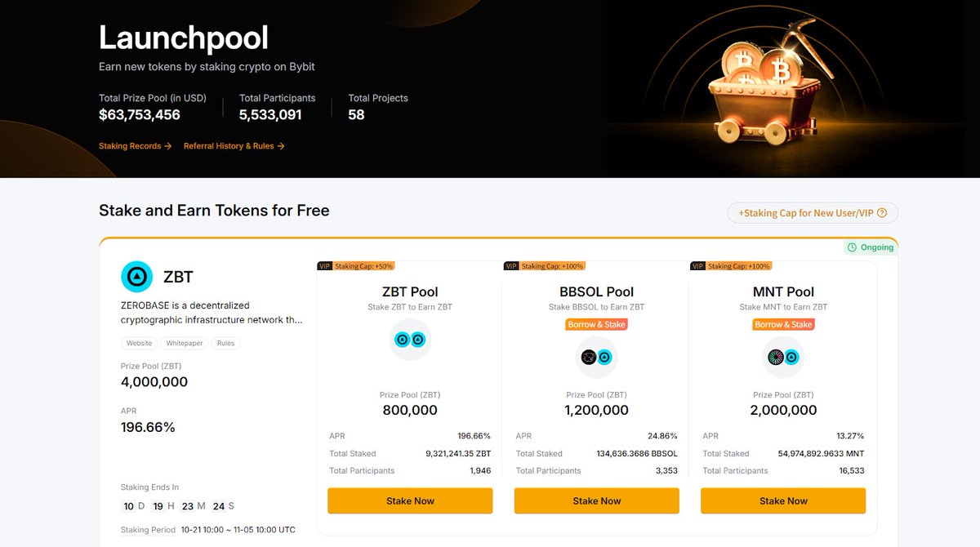Open the ZBT Rules tag
This screenshot has height=547, width=980.
[x=226, y=344]
